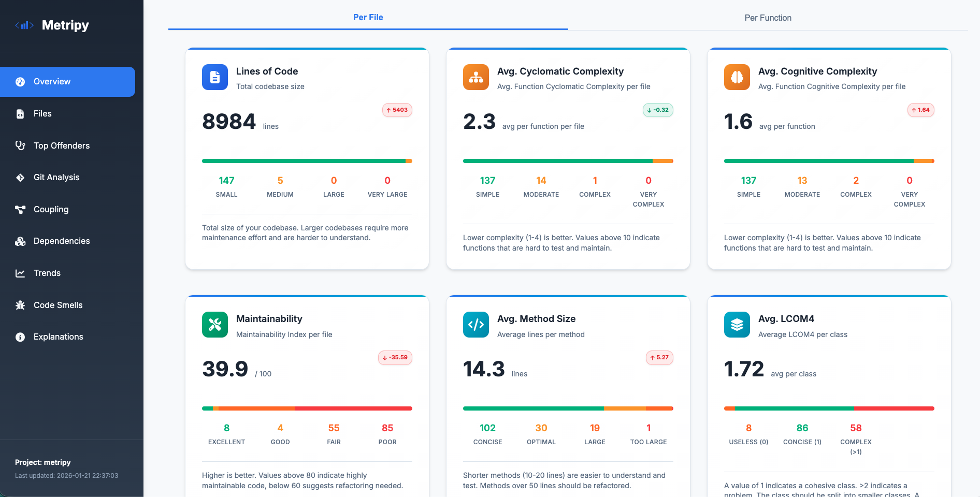
Task: Click the Cyclomatic Complexity hierarchy icon
Action: 476,77
